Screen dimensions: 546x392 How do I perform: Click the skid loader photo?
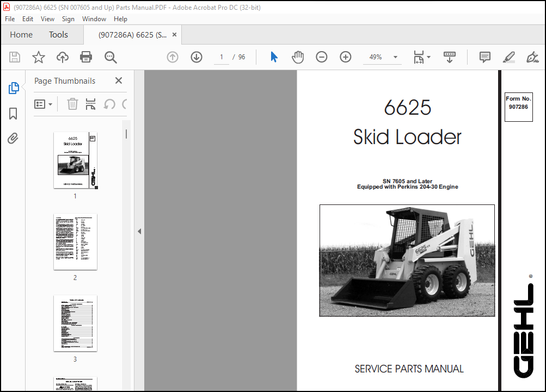407,260
